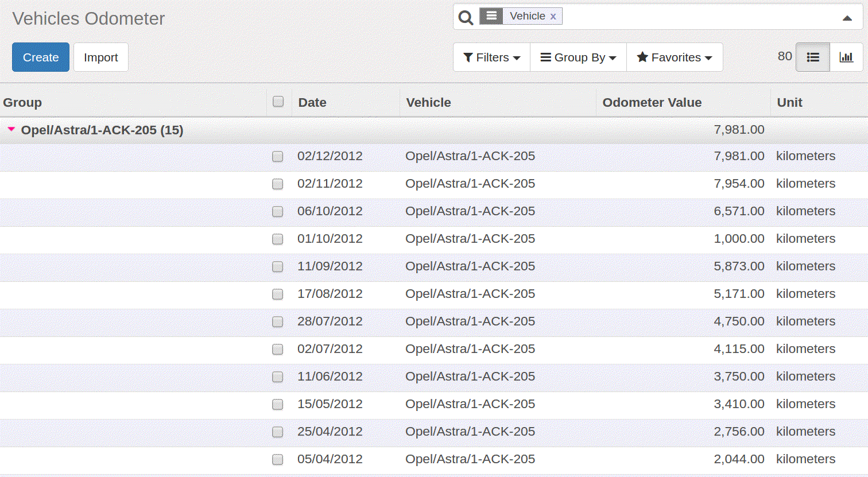Check the row dated 17/08/2012
The height and width of the screenshot is (477, 868).
coord(278,294)
